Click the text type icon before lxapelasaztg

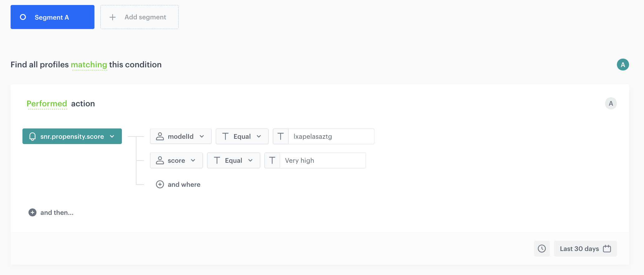pos(281,136)
